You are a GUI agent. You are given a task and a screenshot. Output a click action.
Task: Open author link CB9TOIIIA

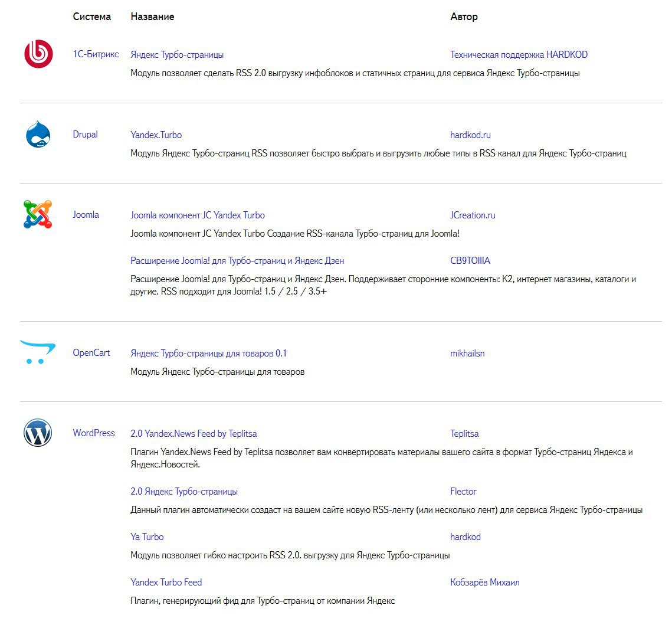click(x=470, y=261)
